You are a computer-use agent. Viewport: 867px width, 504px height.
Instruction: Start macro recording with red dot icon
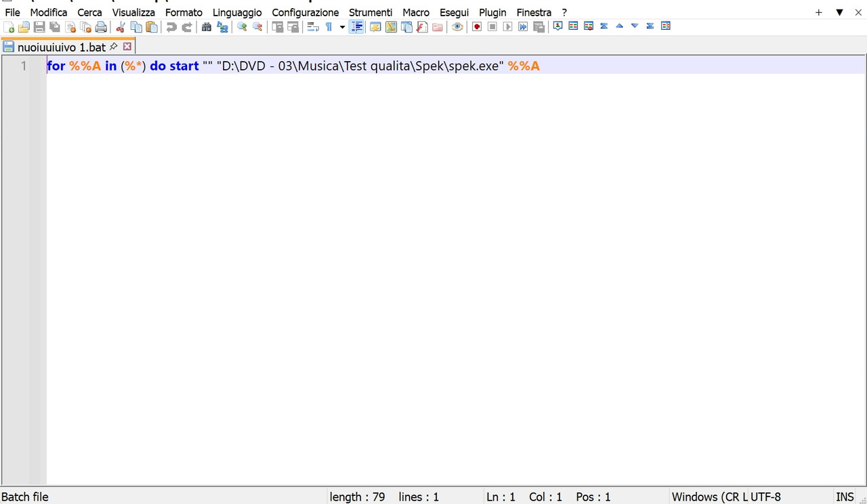point(477,27)
